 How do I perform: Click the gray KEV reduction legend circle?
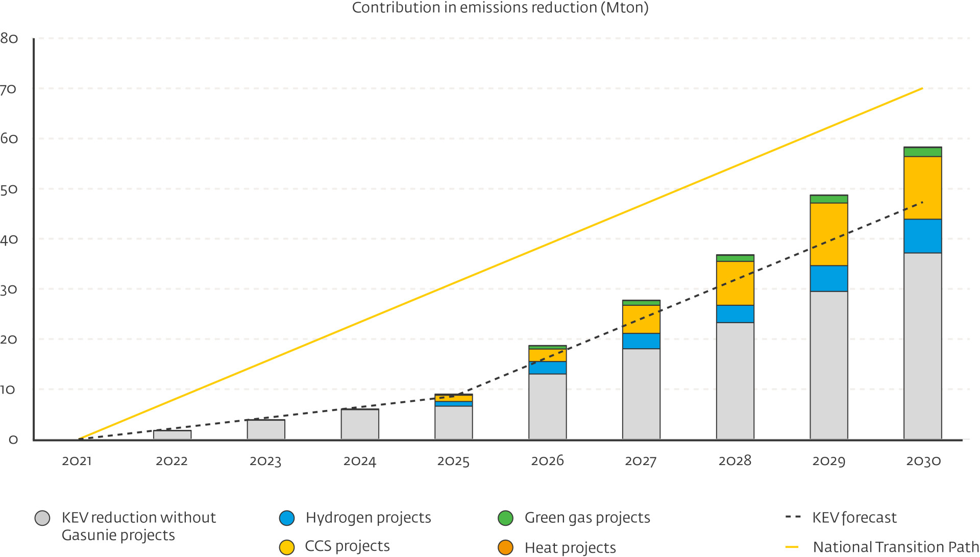(x=42, y=518)
